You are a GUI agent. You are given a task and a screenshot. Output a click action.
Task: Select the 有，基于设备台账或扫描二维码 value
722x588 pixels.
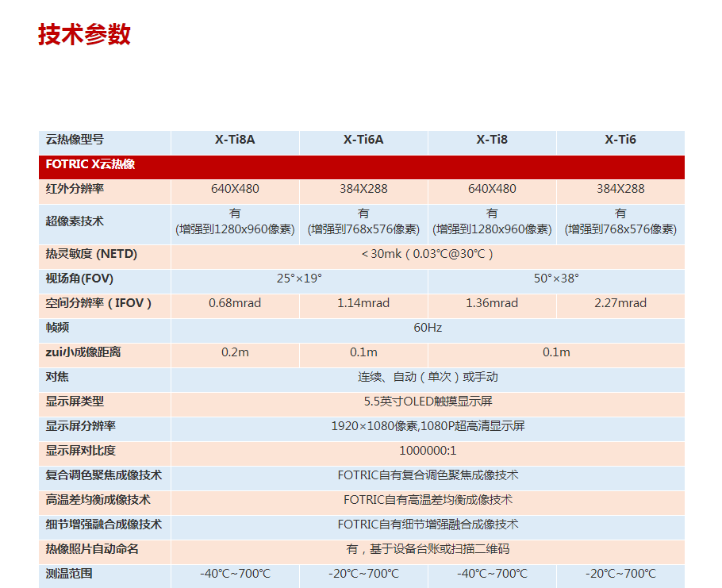pos(428,549)
